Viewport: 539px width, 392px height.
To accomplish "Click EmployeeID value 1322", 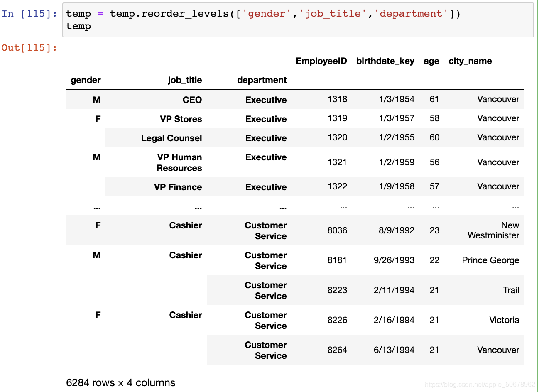I will [337, 186].
